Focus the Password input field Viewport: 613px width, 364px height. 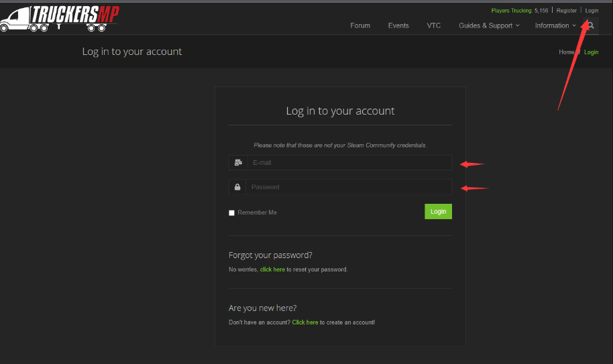[x=349, y=187]
